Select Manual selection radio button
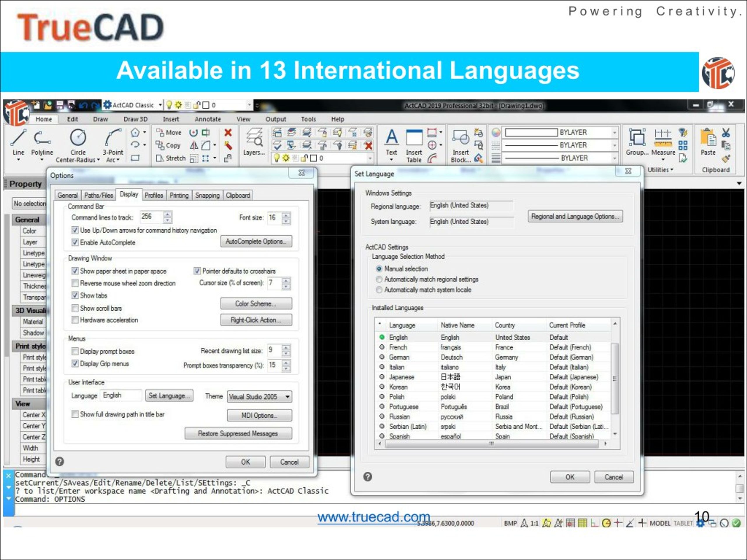Viewport: 747px width, 560px height. 379,269
